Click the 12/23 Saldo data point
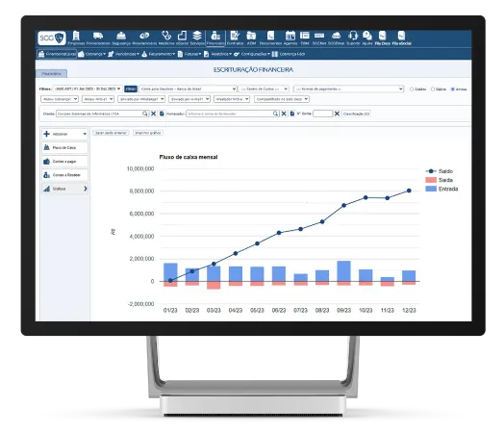 [x=409, y=191]
